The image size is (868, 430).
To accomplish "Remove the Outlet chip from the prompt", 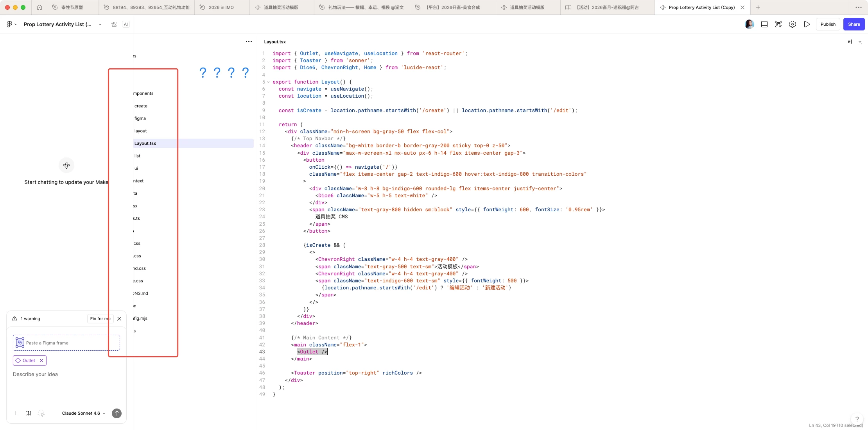I will coord(41,360).
